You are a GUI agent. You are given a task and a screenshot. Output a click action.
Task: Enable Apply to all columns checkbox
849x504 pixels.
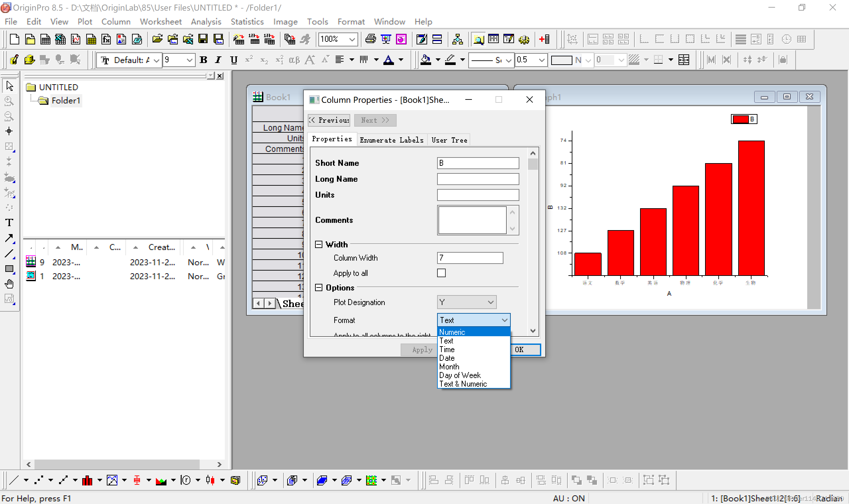(x=441, y=273)
